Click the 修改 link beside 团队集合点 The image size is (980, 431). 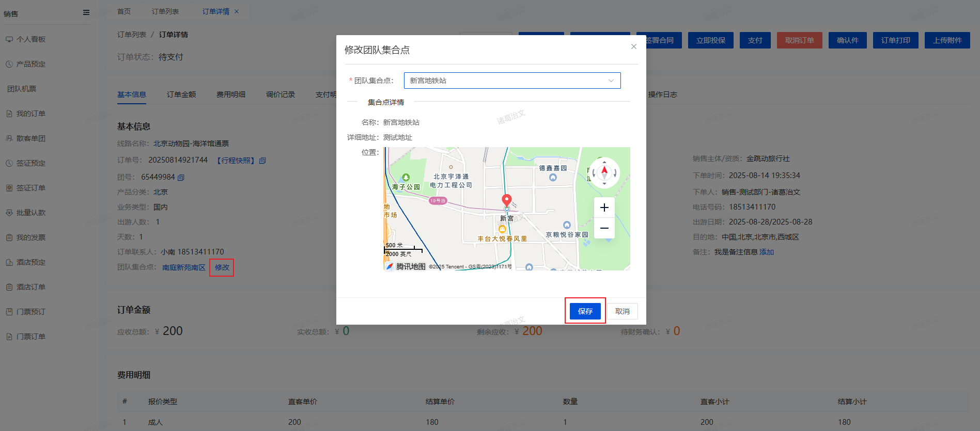pyautogui.click(x=222, y=267)
